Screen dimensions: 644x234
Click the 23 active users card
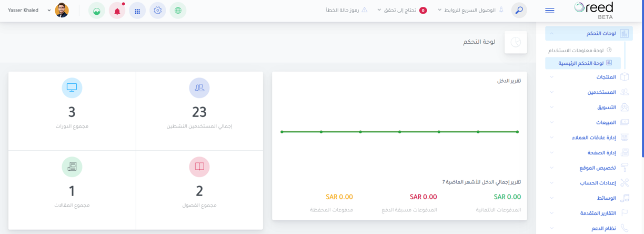pyautogui.click(x=199, y=111)
